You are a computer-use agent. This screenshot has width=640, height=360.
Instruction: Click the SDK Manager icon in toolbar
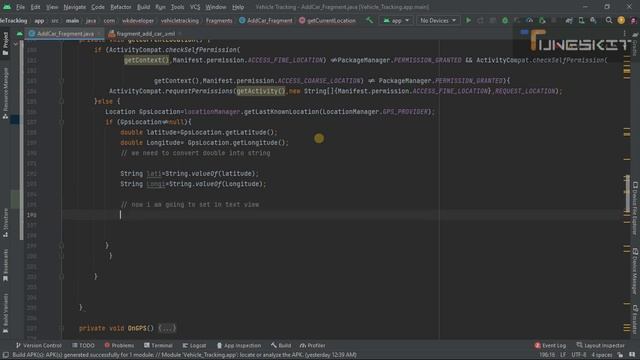pyautogui.click(x=593, y=20)
